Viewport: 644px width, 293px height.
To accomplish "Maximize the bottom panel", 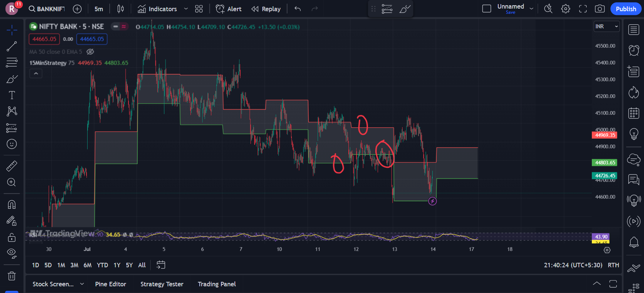I will coord(613,284).
